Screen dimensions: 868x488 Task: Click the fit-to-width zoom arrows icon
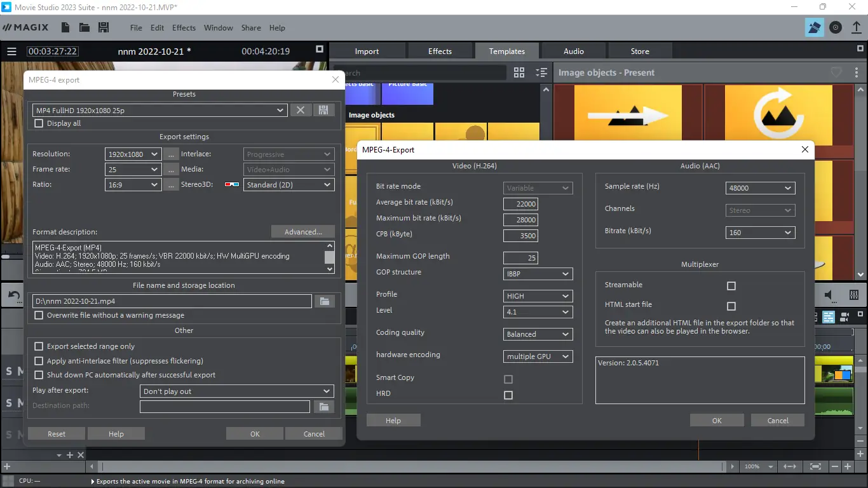tap(790, 466)
